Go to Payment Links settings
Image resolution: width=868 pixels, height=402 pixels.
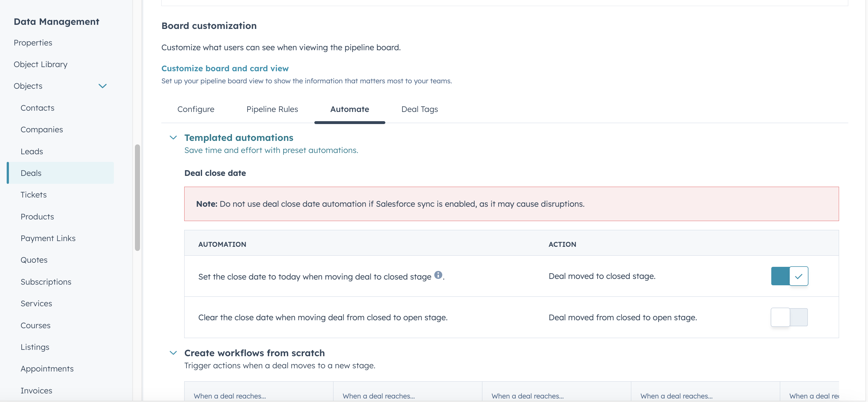(48, 238)
